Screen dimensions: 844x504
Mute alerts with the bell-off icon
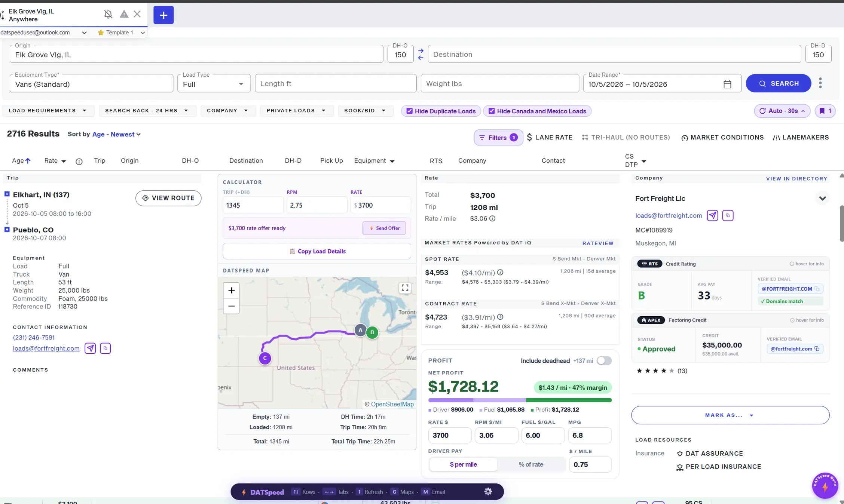tap(108, 15)
